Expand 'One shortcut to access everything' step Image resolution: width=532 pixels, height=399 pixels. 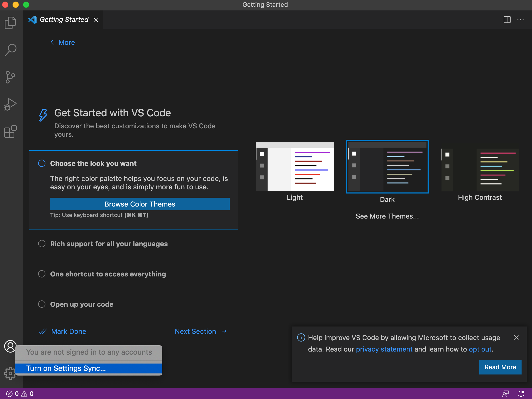pos(108,274)
